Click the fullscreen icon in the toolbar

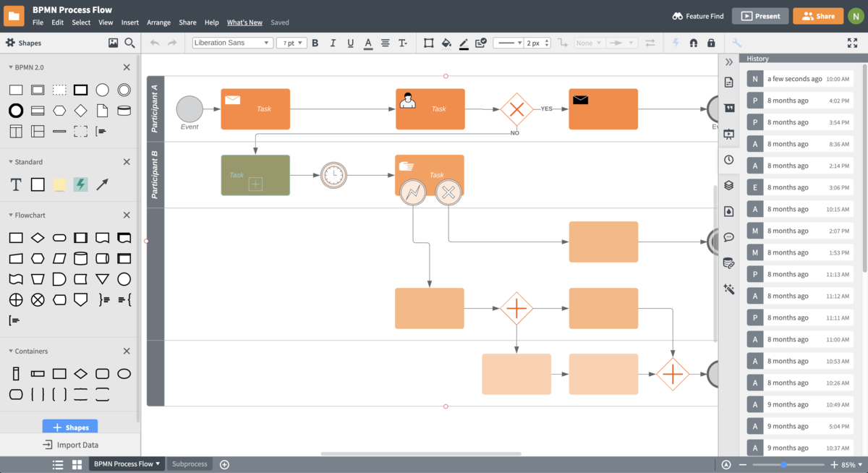coord(852,43)
